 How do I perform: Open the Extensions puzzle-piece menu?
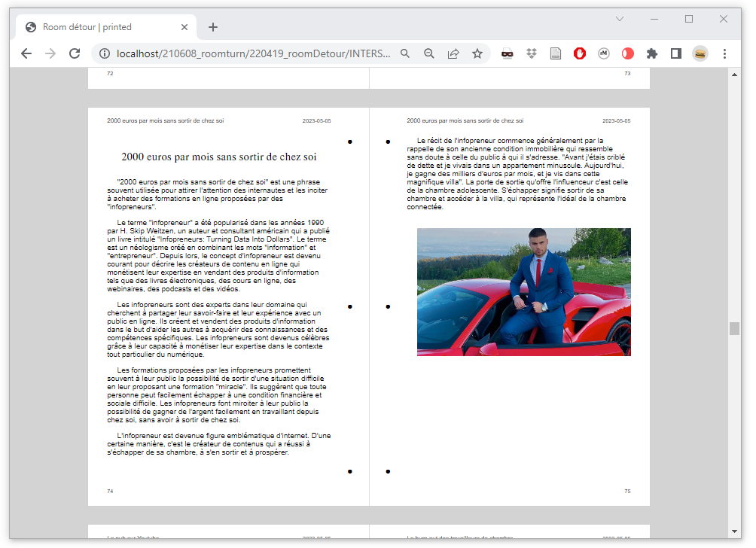652,53
